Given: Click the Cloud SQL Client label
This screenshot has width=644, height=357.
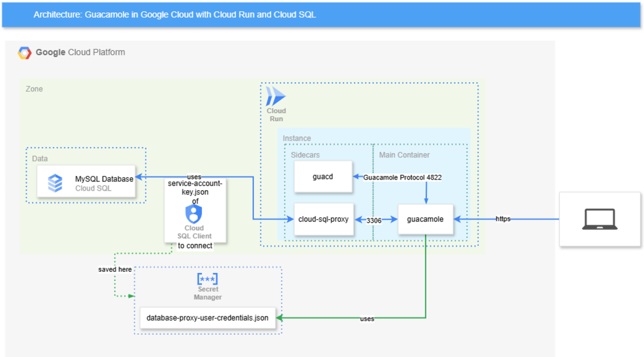Looking at the screenshot, I should point(194,232).
